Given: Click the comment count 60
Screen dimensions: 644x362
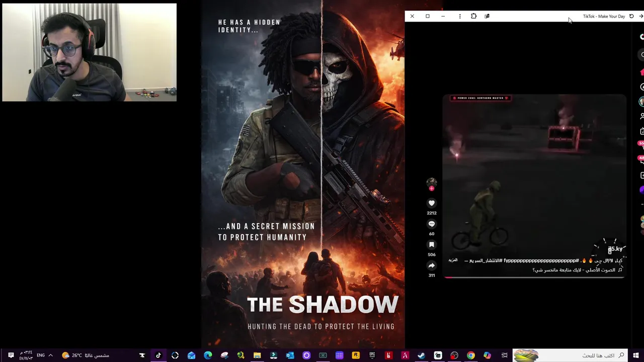Looking at the screenshot, I should (x=431, y=234).
